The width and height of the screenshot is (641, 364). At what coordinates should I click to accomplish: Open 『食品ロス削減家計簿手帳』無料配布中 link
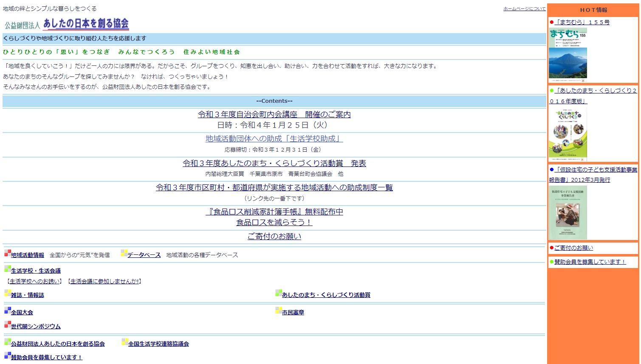pyautogui.click(x=274, y=212)
